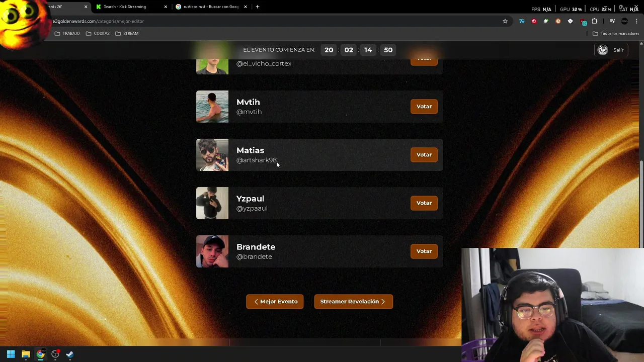This screenshot has height=362, width=644.
Task: Click the Brandete name heading
Action: (256, 247)
